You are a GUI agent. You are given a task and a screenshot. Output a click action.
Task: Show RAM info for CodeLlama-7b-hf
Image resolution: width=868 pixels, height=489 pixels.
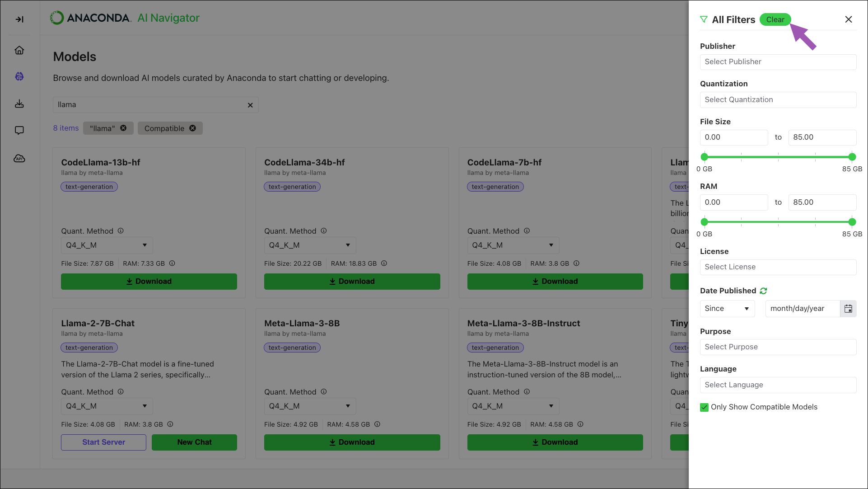pyautogui.click(x=577, y=263)
